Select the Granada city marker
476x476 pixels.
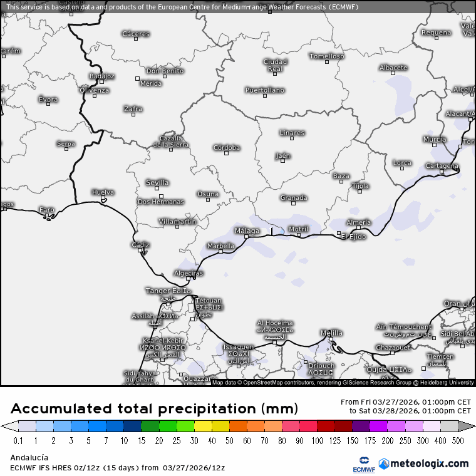click(293, 203)
